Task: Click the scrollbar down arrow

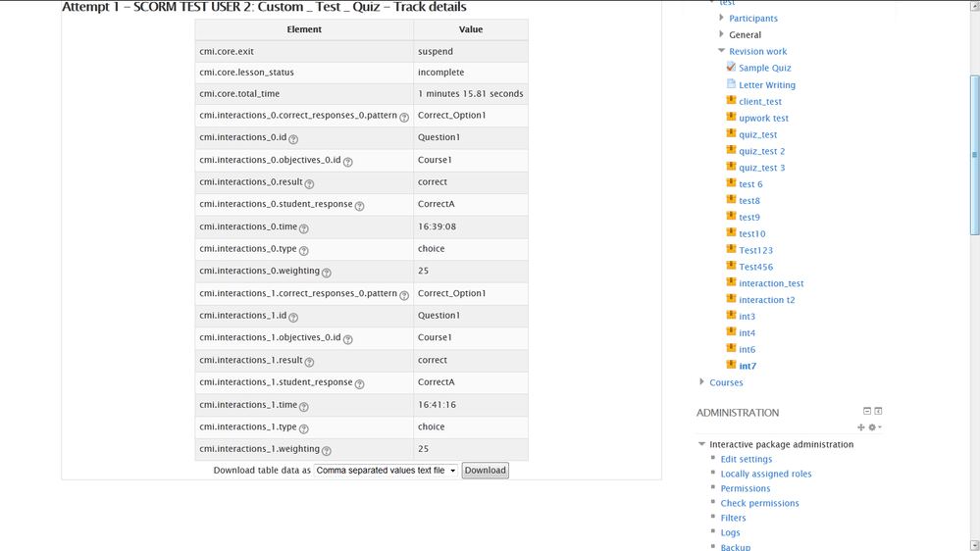Action: tap(974, 545)
